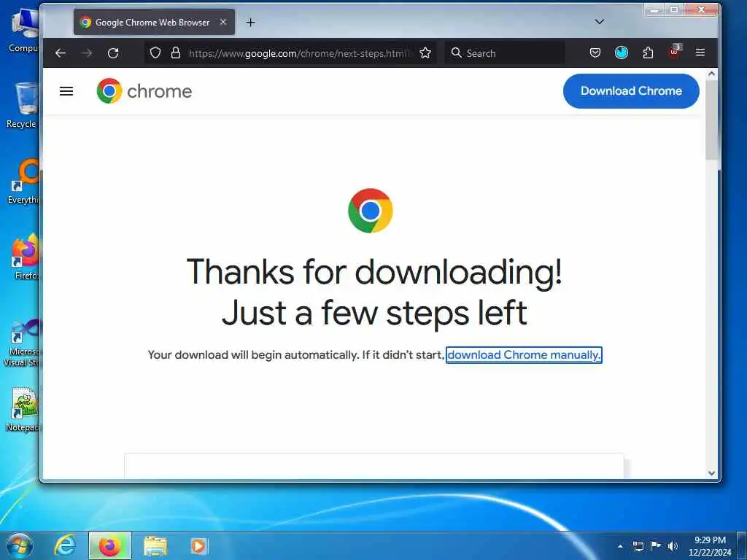Viewport: 747px width, 560px height.
Task: Reload the current page
Action: click(113, 52)
